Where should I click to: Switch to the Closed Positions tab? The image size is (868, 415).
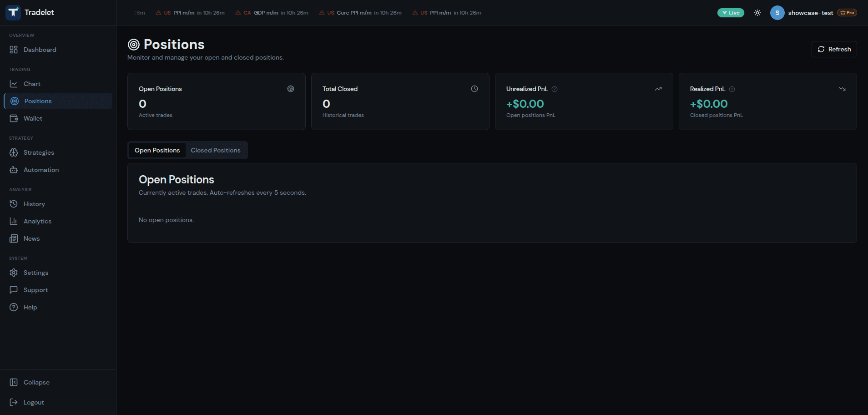[215, 150]
